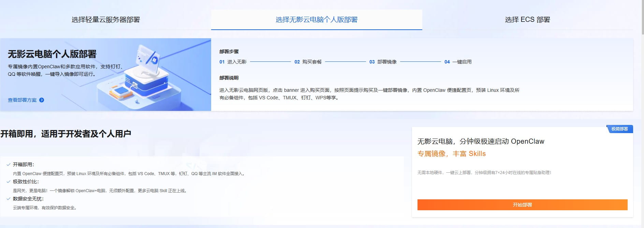
Task: Click the 无影云电脑个人版部署 banner title
Action: pos(52,54)
